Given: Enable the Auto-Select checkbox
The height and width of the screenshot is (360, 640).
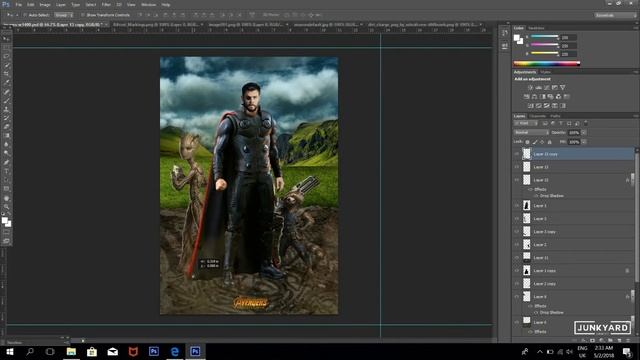Looking at the screenshot, I should 25,15.
